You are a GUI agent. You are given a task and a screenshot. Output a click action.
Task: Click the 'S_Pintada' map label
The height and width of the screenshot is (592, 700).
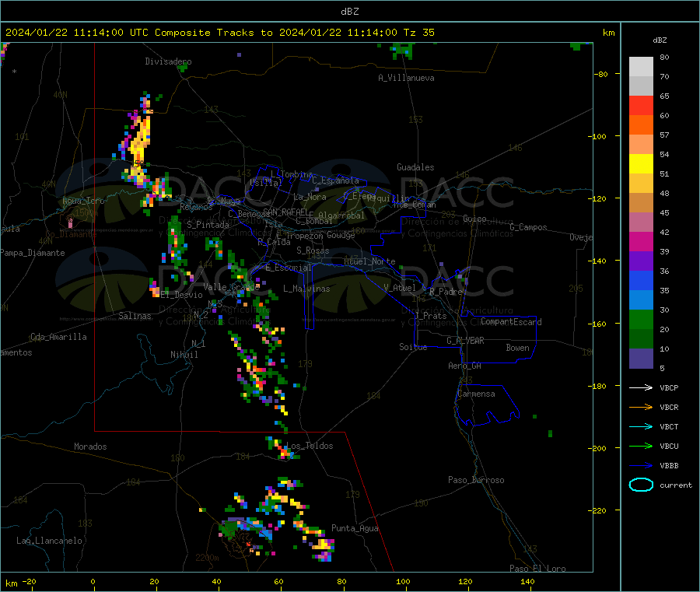[x=208, y=225]
